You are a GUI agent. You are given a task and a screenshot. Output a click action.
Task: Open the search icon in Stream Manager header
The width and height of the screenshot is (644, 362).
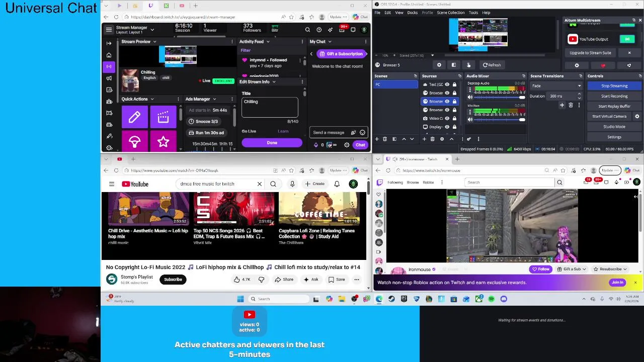pos(307,30)
